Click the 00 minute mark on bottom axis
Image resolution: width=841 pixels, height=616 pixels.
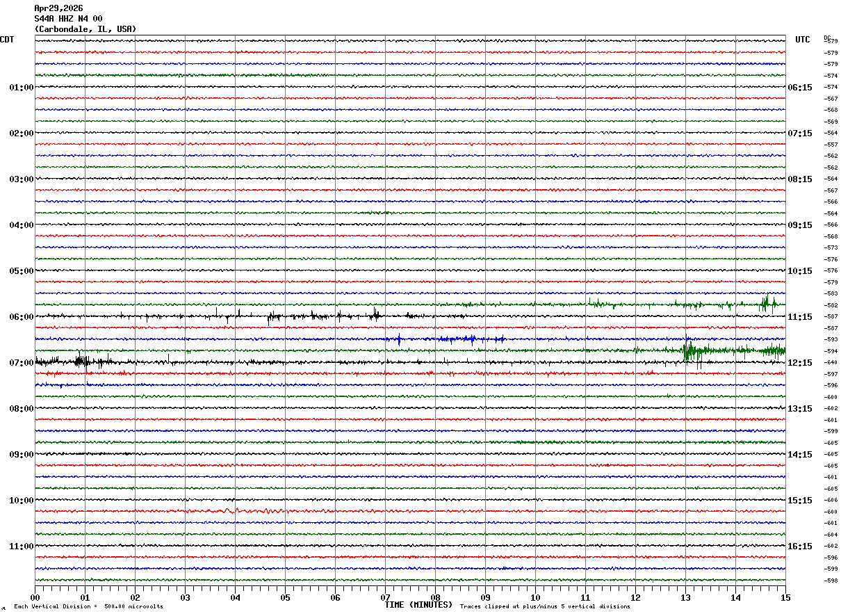click(35, 598)
